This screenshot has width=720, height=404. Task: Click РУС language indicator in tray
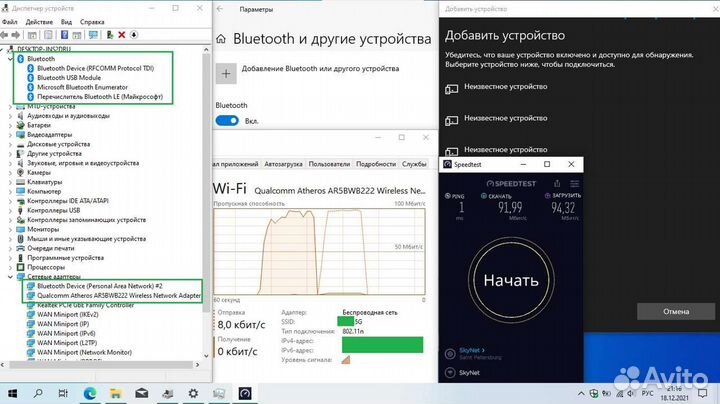pos(647,393)
